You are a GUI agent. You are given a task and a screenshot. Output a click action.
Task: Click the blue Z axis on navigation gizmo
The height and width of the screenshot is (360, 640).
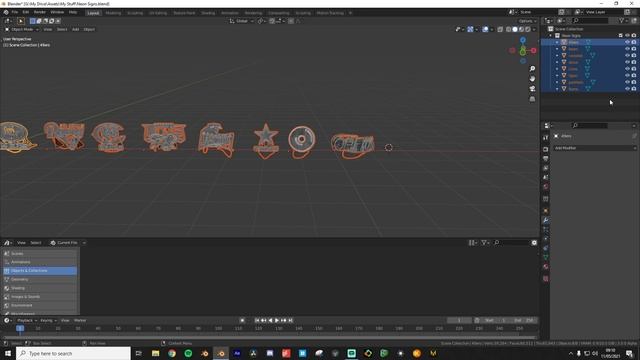[523, 40]
